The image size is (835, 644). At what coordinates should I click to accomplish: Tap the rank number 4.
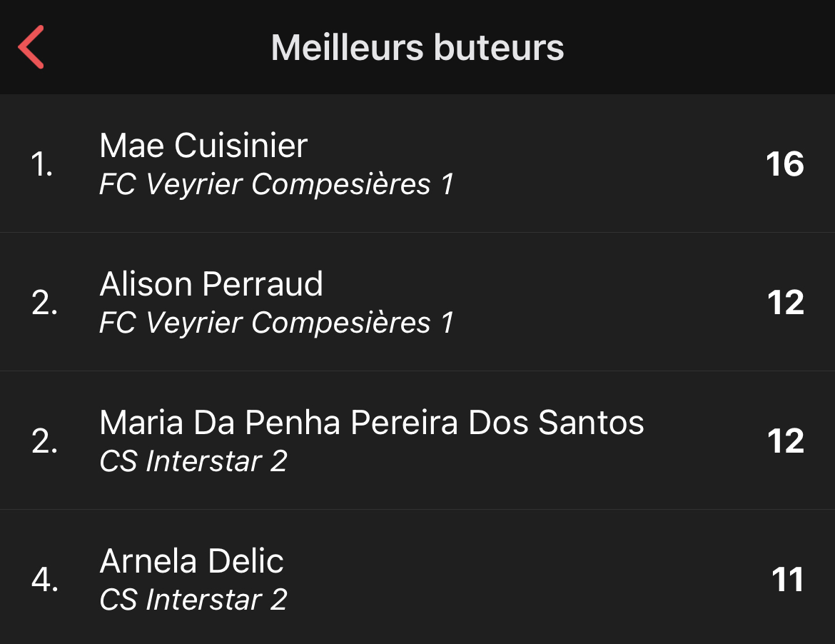coord(44,580)
